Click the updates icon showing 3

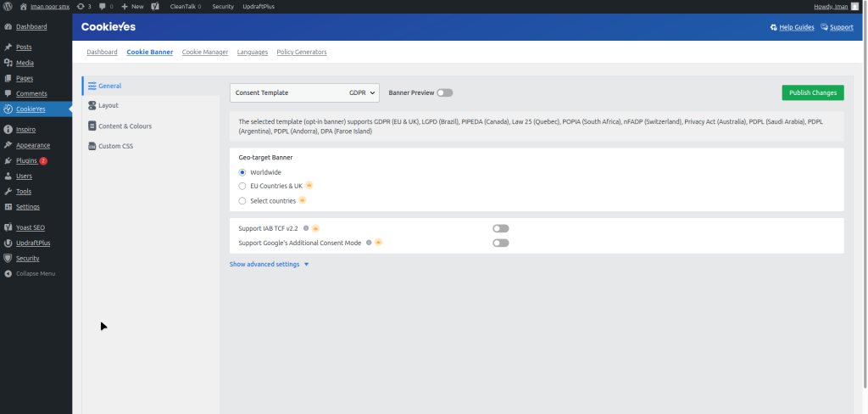pyautogui.click(x=81, y=6)
